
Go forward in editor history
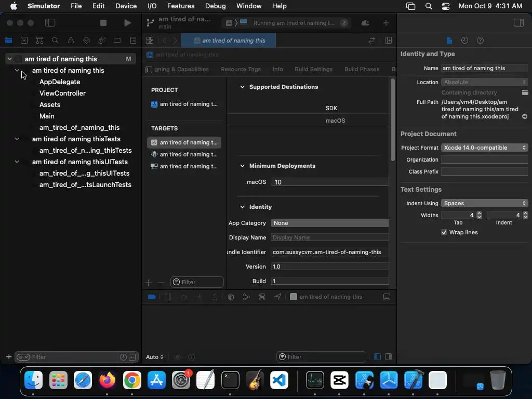click(175, 41)
